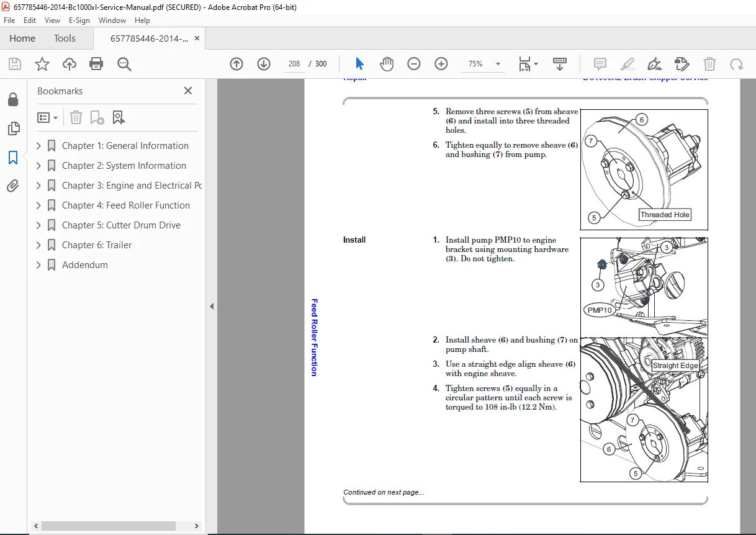This screenshot has height=535, width=756.
Task: Upload the file with the cloud icon
Action: [70, 64]
